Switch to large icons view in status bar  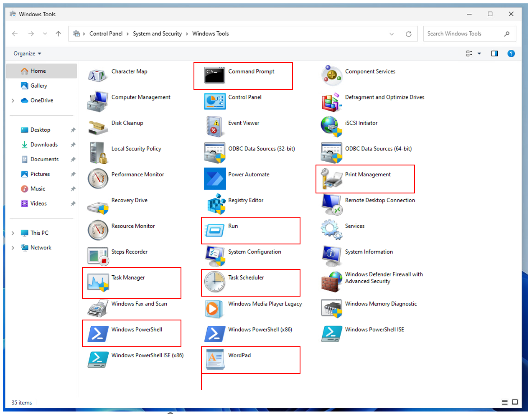[515, 402]
